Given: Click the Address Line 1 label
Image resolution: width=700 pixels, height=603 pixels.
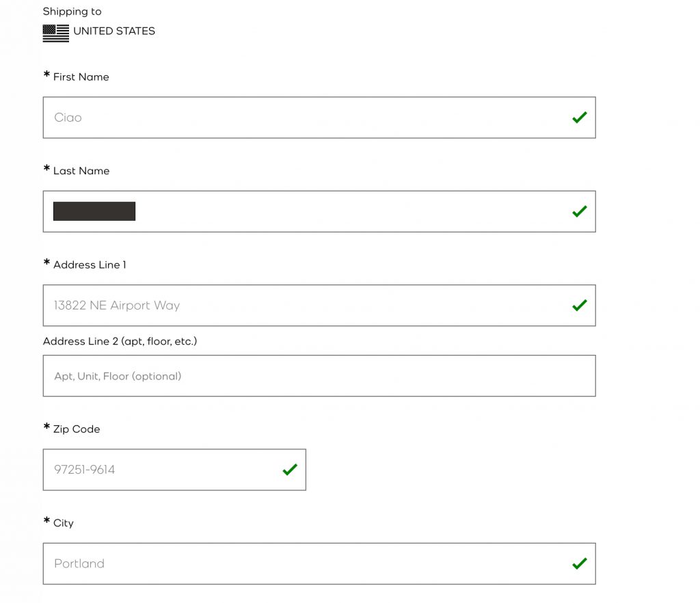Looking at the screenshot, I should click(90, 265).
